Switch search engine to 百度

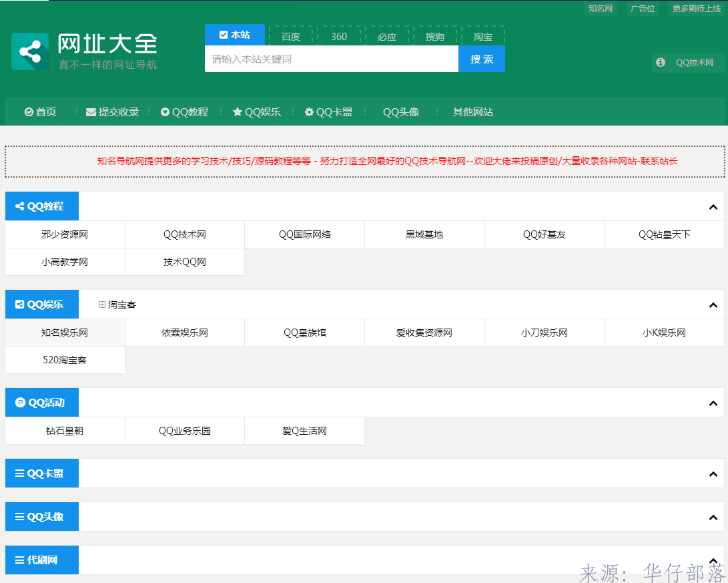click(291, 36)
